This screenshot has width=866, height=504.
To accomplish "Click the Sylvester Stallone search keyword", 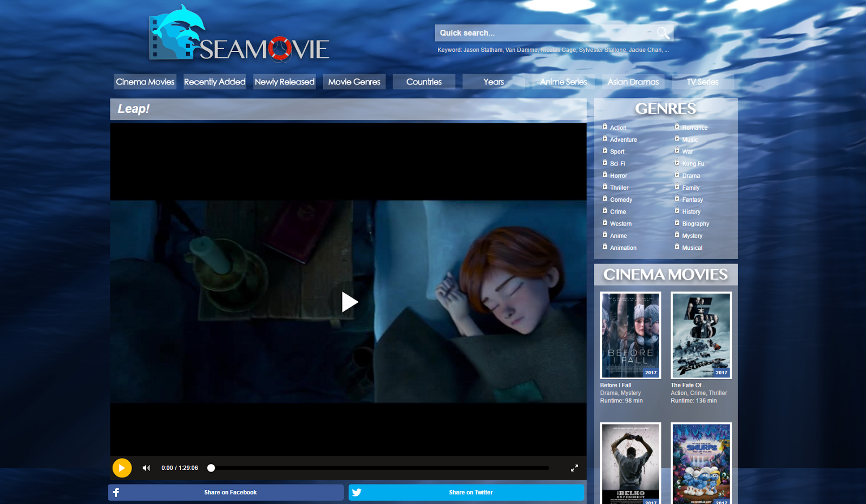I will [602, 50].
